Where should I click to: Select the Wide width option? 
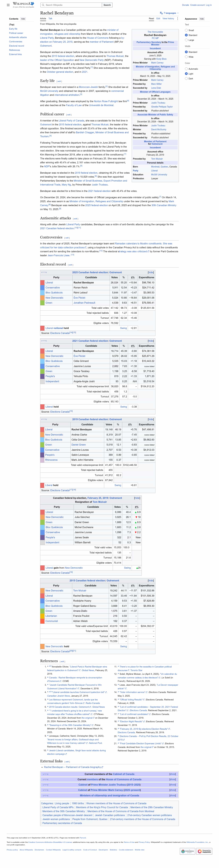[x=186, y=57]
